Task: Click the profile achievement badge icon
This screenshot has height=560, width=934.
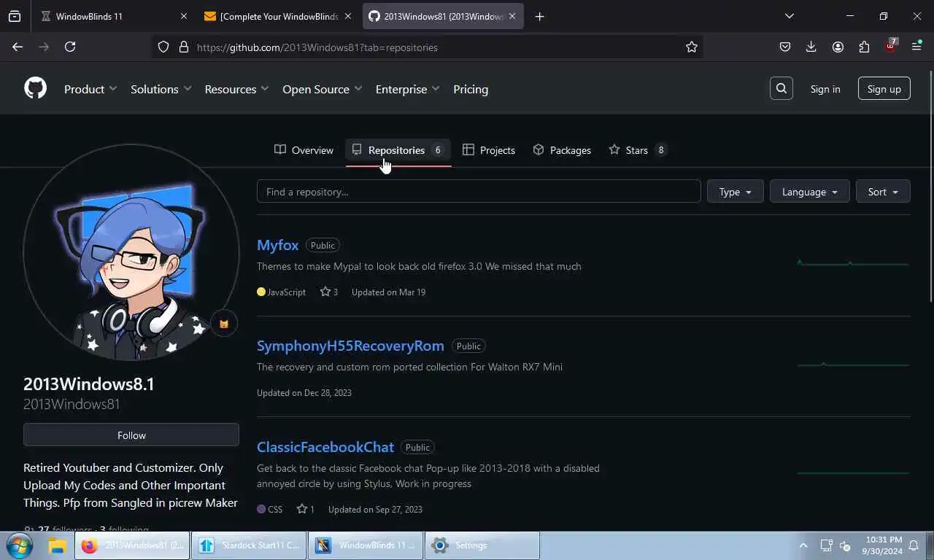Action: click(x=224, y=324)
